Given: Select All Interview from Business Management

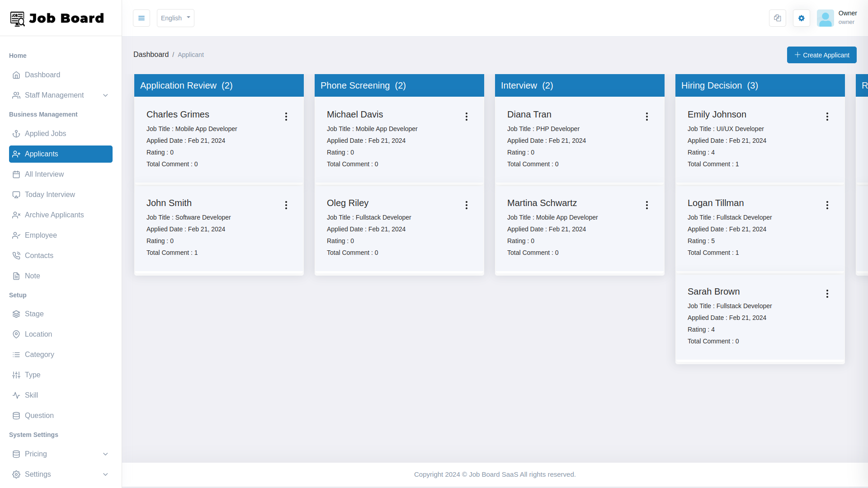Looking at the screenshot, I should tap(44, 174).
